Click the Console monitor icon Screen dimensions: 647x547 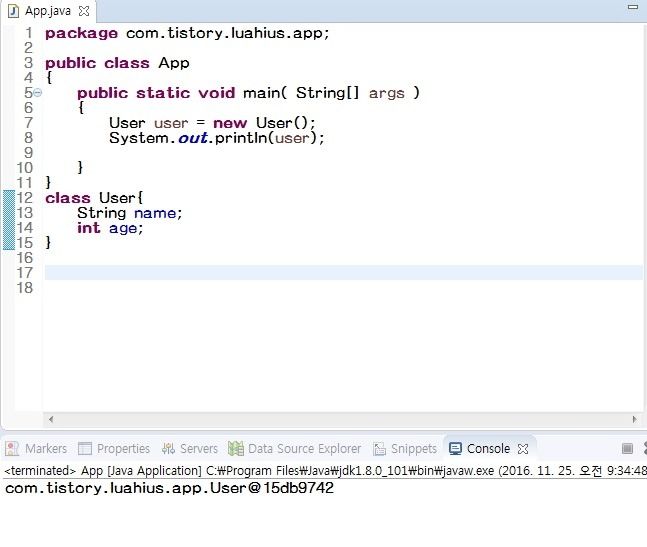(x=455, y=448)
